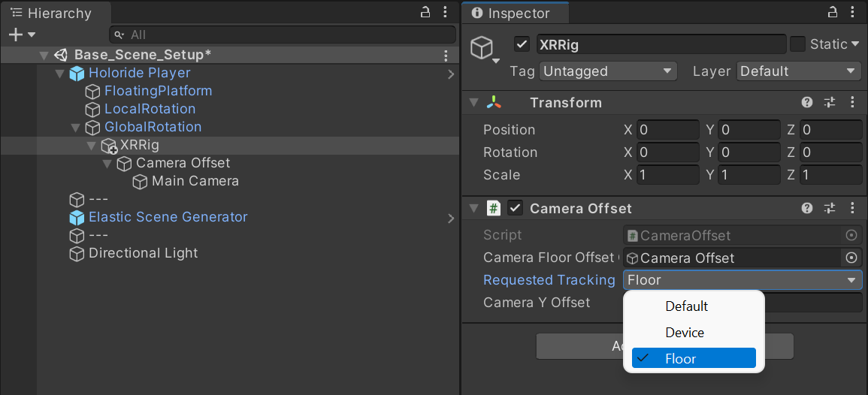
Task: Choose Device in the tracking mode menu
Action: (x=694, y=333)
